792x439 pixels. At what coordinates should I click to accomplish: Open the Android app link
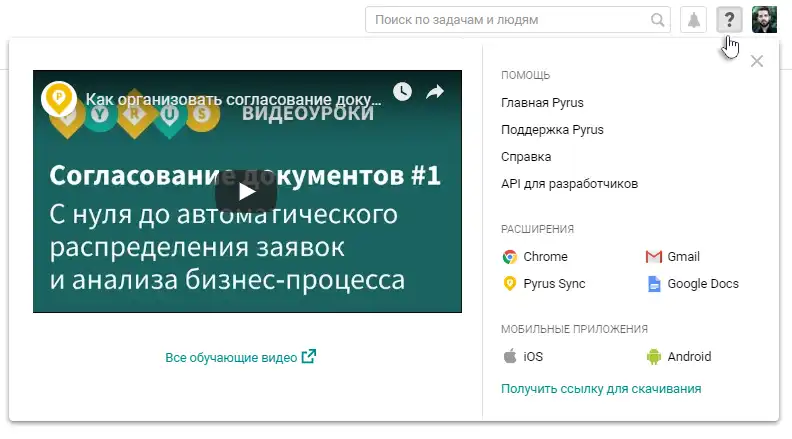pos(689,357)
